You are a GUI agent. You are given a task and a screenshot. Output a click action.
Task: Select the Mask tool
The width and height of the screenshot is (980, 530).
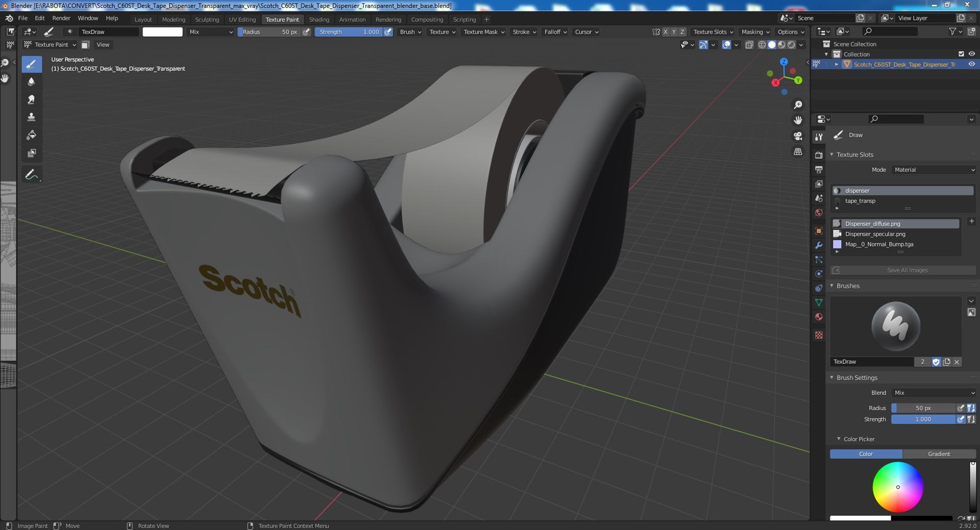(x=32, y=153)
